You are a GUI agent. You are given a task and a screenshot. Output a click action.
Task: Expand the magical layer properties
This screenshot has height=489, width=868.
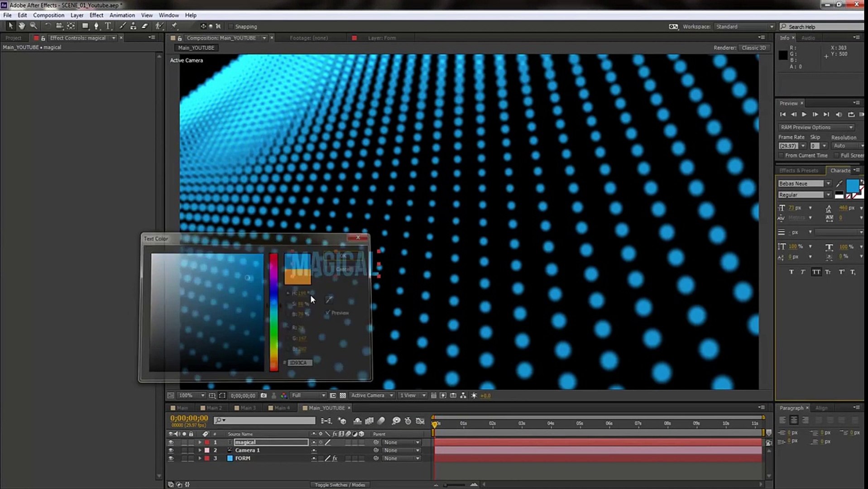pyautogui.click(x=200, y=442)
